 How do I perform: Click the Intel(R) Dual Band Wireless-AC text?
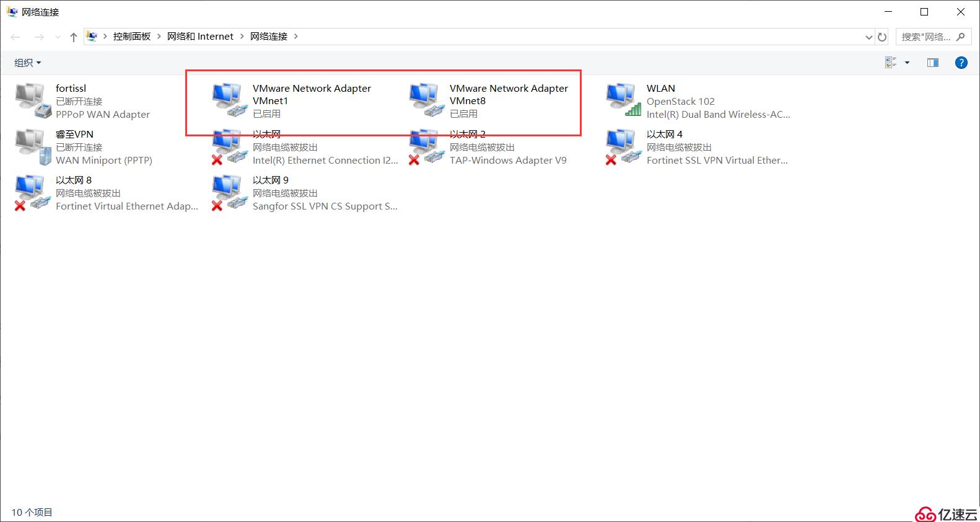(719, 115)
